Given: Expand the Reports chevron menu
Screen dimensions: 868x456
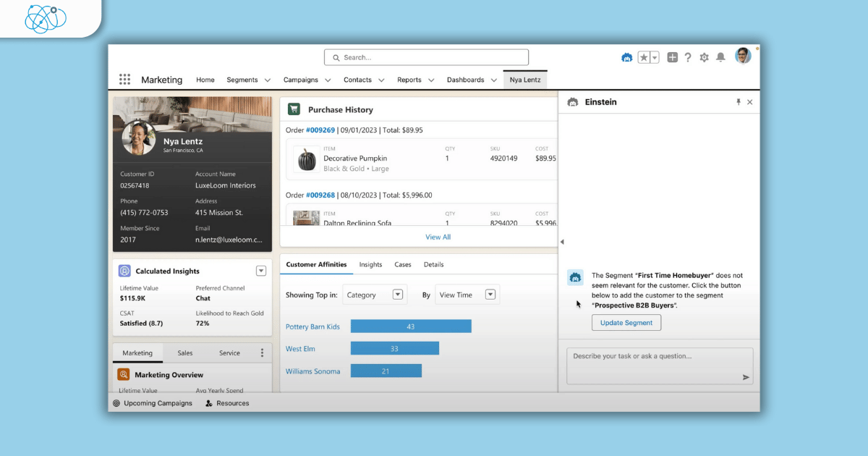Looking at the screenshot, I should pos(431,80).
